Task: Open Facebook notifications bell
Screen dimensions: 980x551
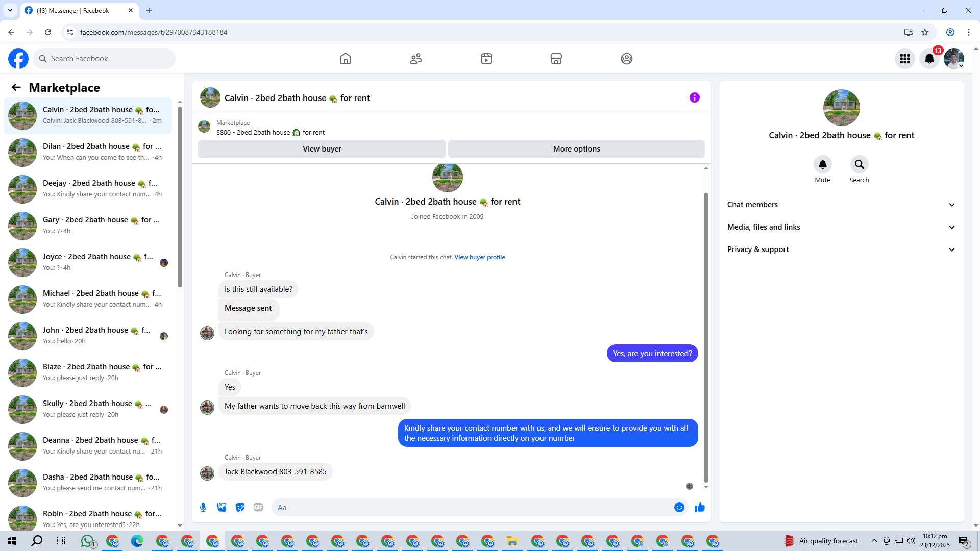Action: point(929,59)
